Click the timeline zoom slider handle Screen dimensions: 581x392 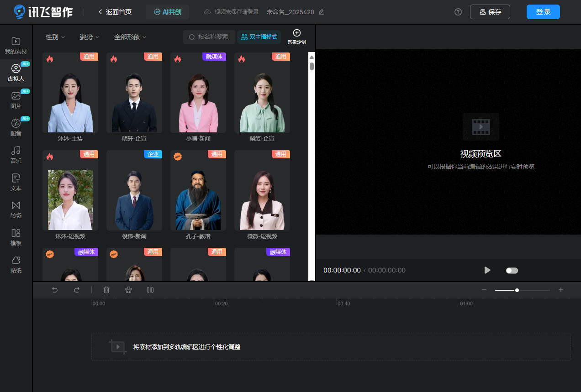coord(517,290)
